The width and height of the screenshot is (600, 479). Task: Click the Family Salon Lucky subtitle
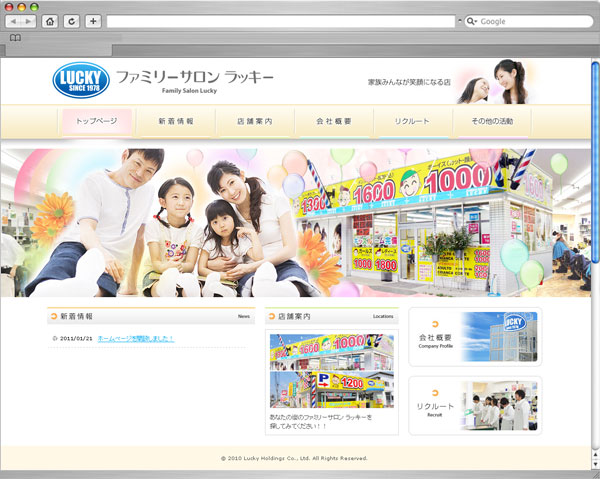pos(189,91)
